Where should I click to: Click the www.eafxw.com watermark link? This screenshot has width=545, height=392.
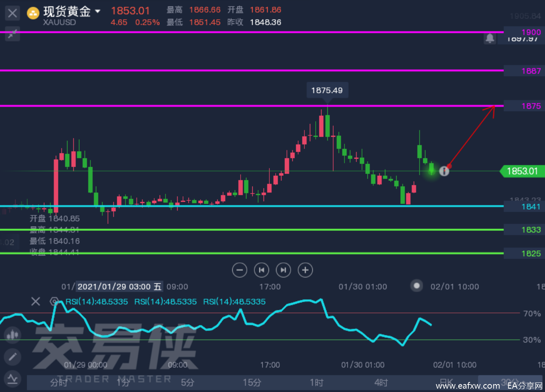coord(467,386)
